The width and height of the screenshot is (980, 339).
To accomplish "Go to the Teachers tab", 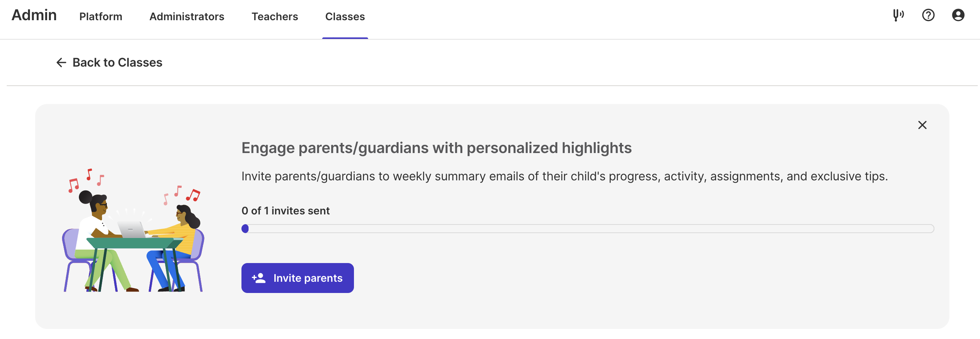I will (275, 16).
